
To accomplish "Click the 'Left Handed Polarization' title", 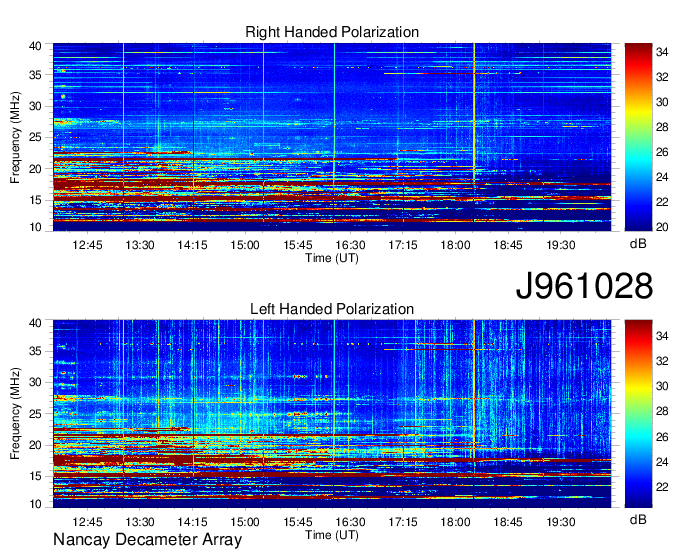I will [332, 309].
